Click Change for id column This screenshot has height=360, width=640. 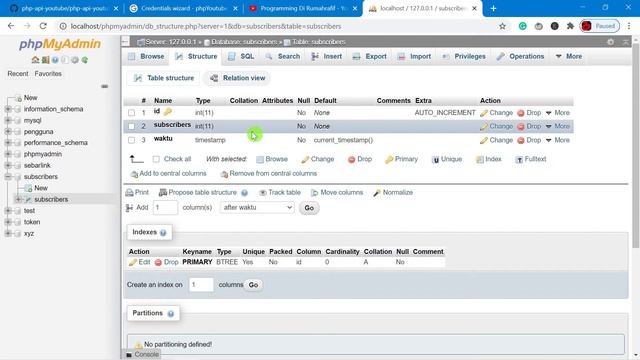point(496,113)
